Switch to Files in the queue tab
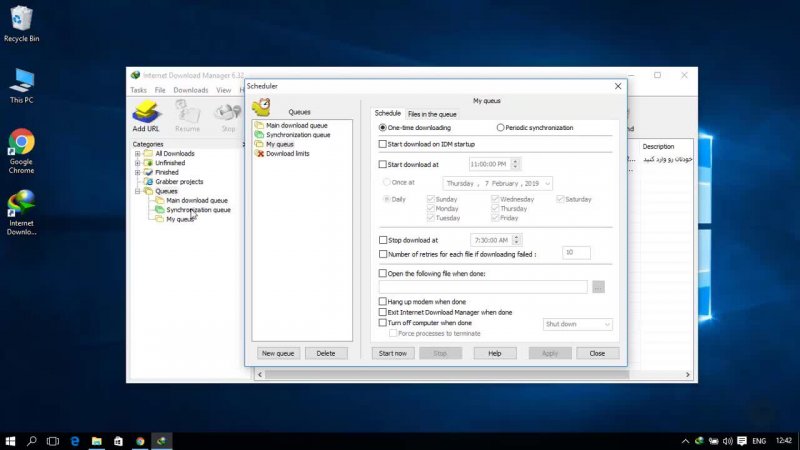Viewport: 800px width, 450px height. click(x=432, y=114)
